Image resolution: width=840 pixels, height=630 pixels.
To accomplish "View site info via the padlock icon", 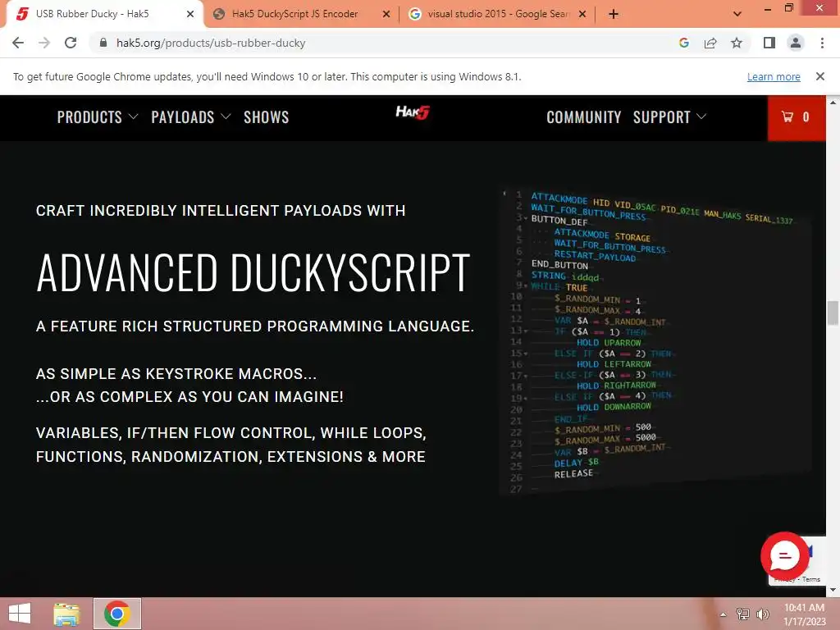I will [103, 43].
